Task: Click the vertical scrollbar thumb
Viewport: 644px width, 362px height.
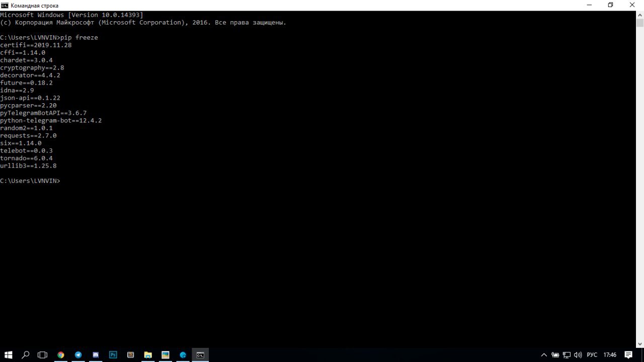Action: (640, 23)
